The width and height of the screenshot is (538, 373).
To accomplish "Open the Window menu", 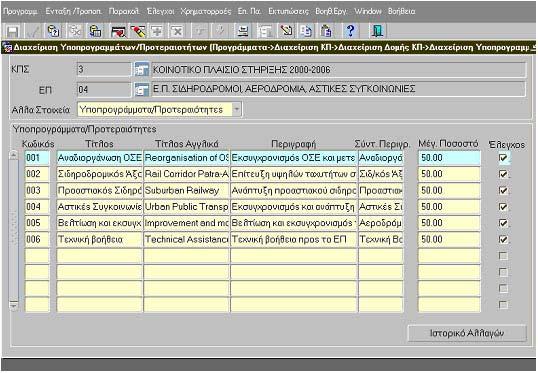I will 367,11.
